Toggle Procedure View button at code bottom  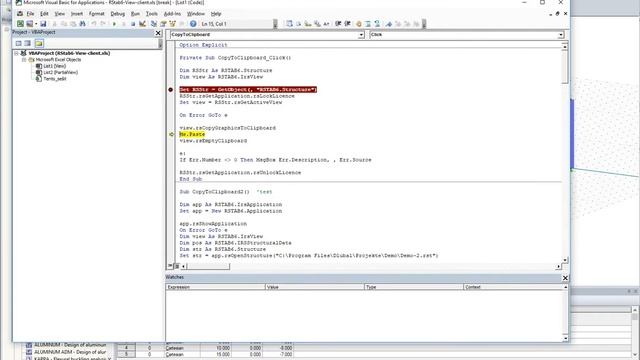[x=170, y=266]
